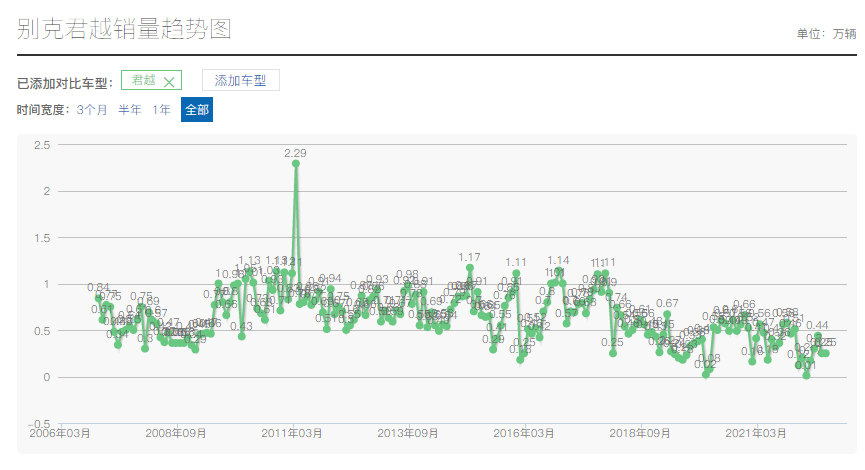Click the 添加车型 button
The image size is (865, 470).
(240, 81)
